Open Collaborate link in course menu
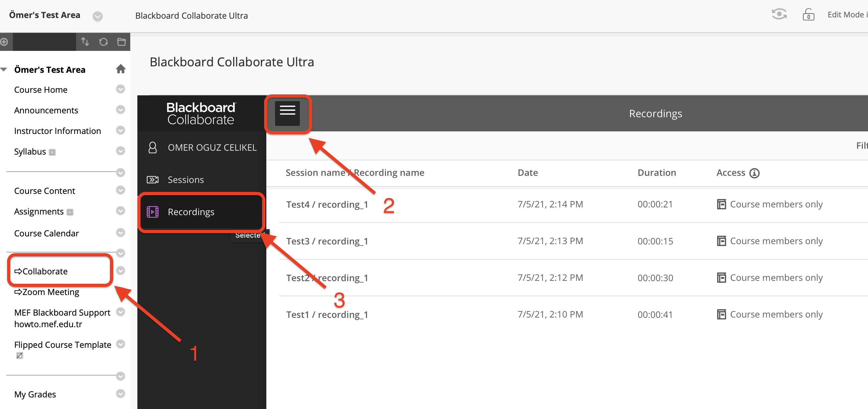 (41, 271)
